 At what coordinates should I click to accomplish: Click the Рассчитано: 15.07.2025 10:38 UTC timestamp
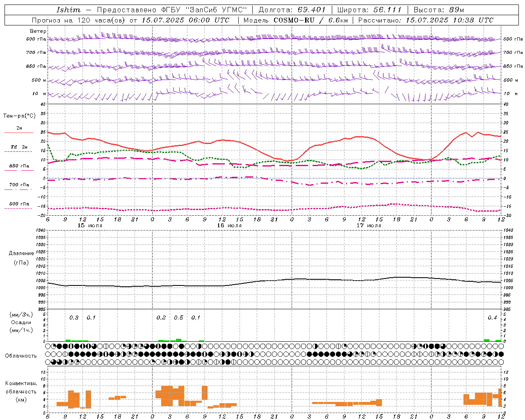coord(426,20)
